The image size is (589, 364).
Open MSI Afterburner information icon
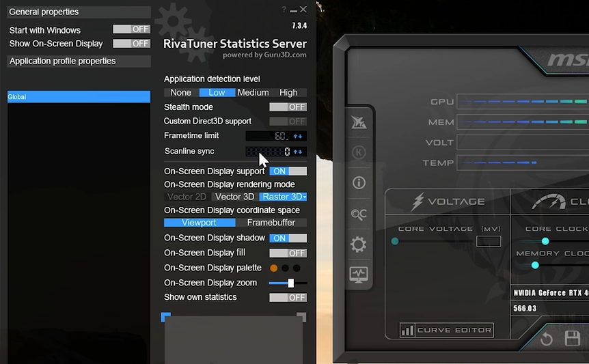click(x=359, y=183)
